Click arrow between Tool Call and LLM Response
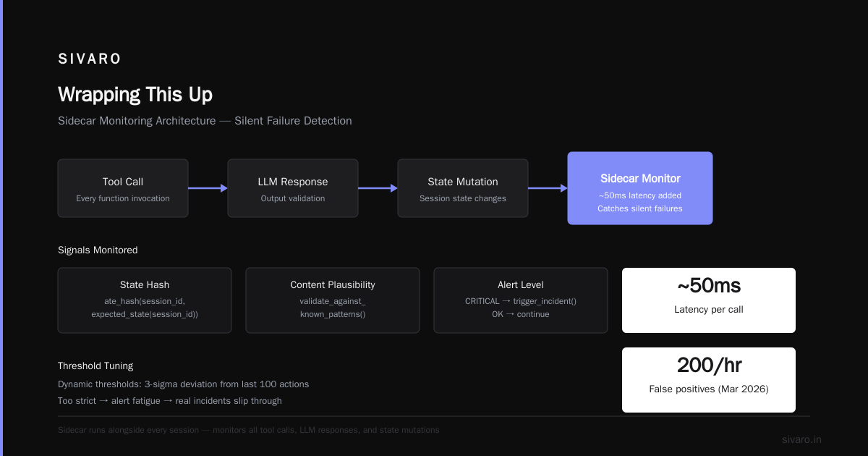This screenshot has width=868, height=456. coord(208,188)
